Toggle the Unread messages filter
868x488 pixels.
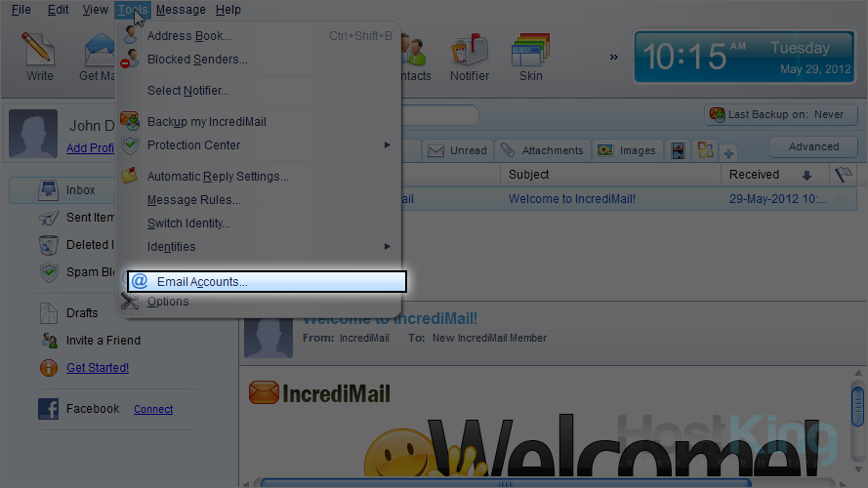point(457,150)
